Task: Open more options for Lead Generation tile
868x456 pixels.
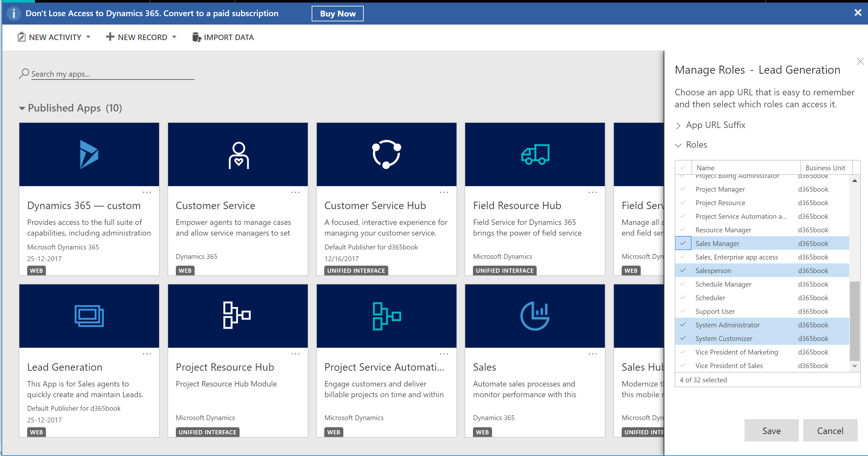Action: (x=147, y=354)
